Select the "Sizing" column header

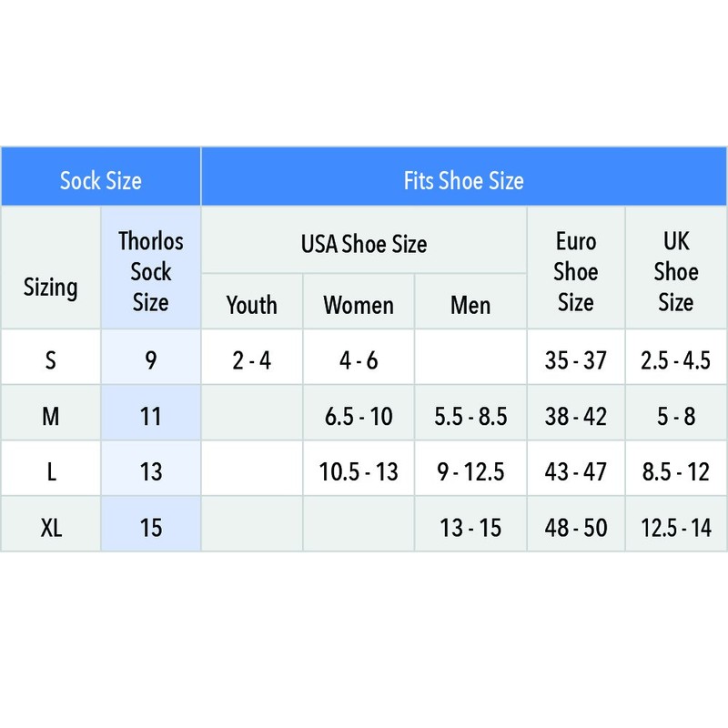click(x=51, y=288)
